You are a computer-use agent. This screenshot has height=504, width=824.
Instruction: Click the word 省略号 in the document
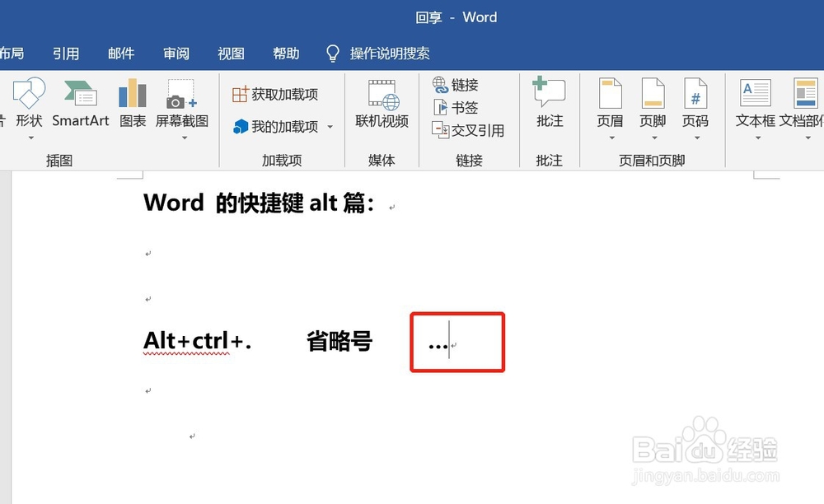[x=339, y=341]
